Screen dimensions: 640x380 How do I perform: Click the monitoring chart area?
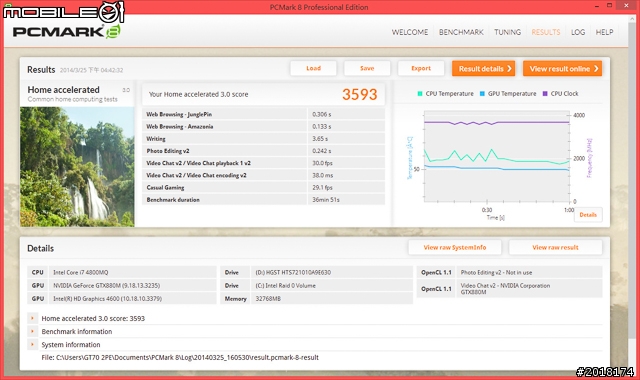coord(497,156)
